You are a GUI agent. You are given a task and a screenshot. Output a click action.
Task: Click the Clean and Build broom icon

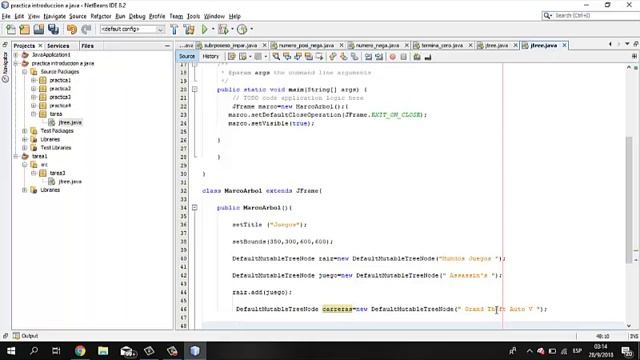click(189, 29)
